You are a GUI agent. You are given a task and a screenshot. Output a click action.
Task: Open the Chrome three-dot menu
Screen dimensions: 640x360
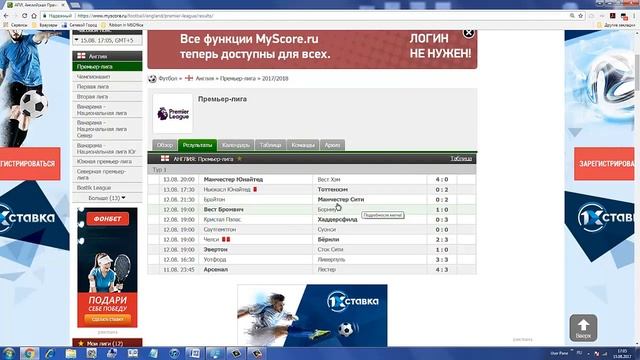634,16
